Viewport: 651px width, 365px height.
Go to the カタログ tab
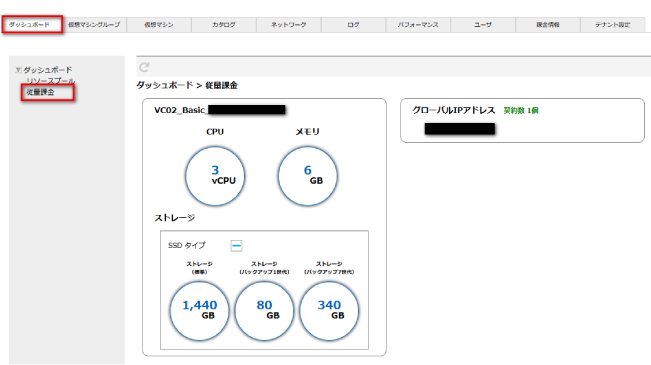coord(224,25)
